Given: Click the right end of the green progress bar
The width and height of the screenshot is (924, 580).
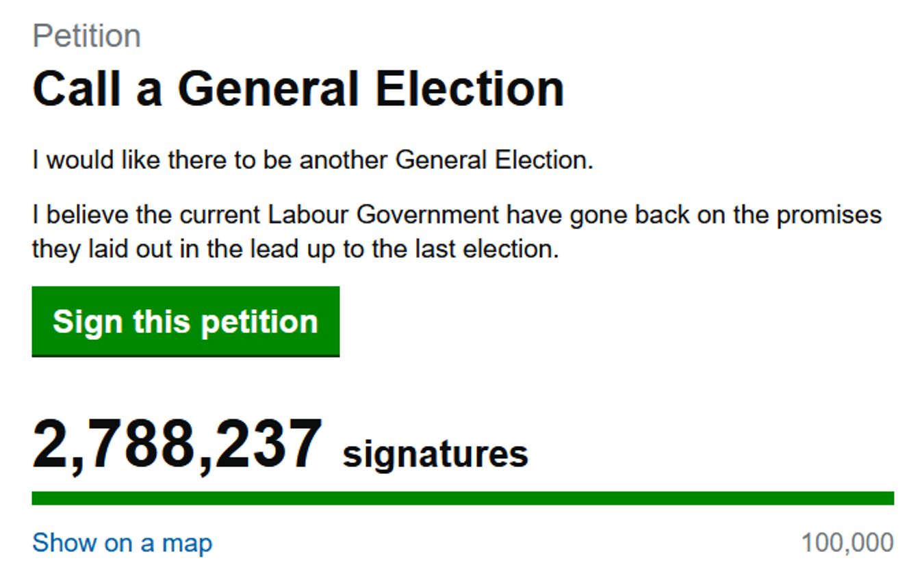Looking at the screenshot, I should tap(886, 499).
